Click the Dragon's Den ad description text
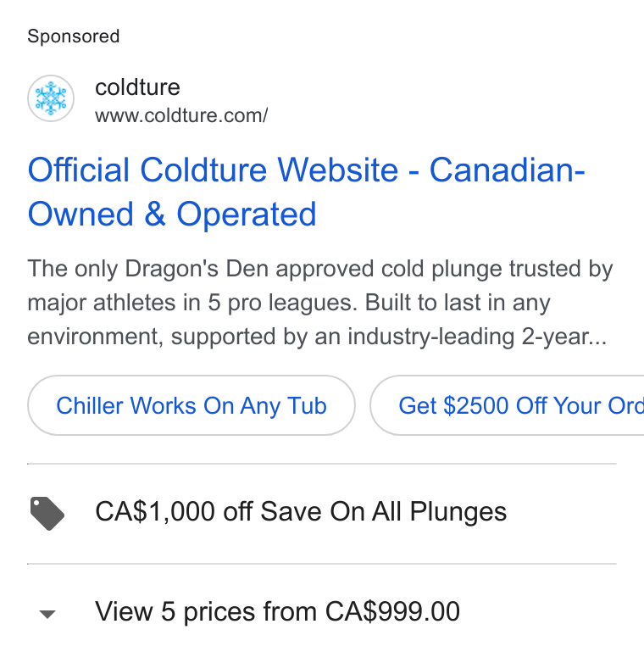Viewport: 644px width, 663px height. click(320, 303)
